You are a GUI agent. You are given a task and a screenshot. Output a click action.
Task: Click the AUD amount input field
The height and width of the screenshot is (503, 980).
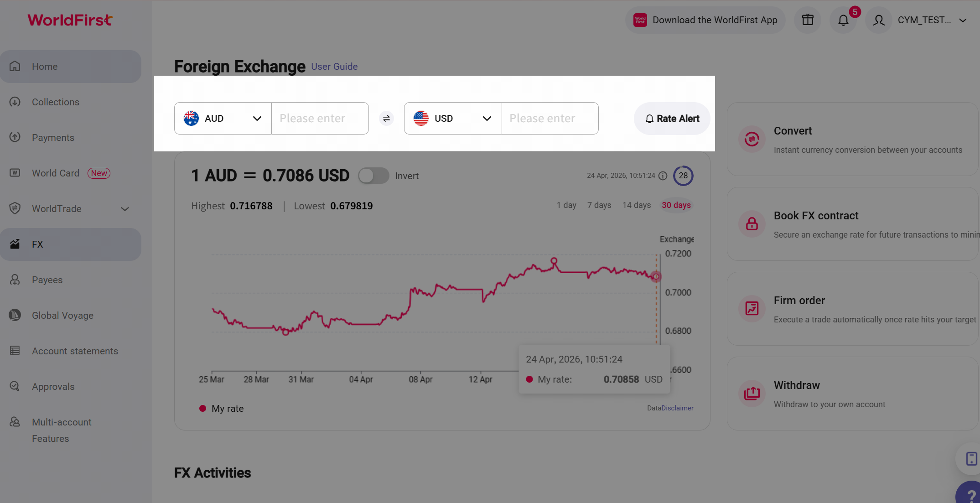click(x=320, y=119)
